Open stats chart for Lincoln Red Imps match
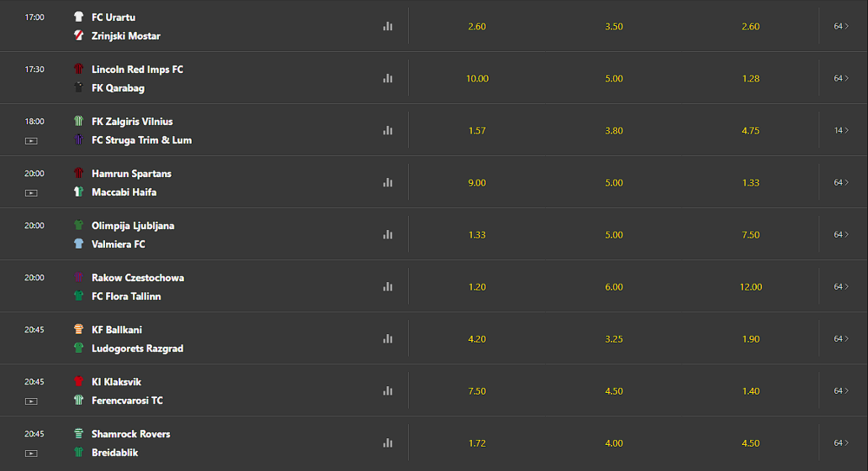Image resolution: width=868 pixels, height=471 pixels. 387,79
